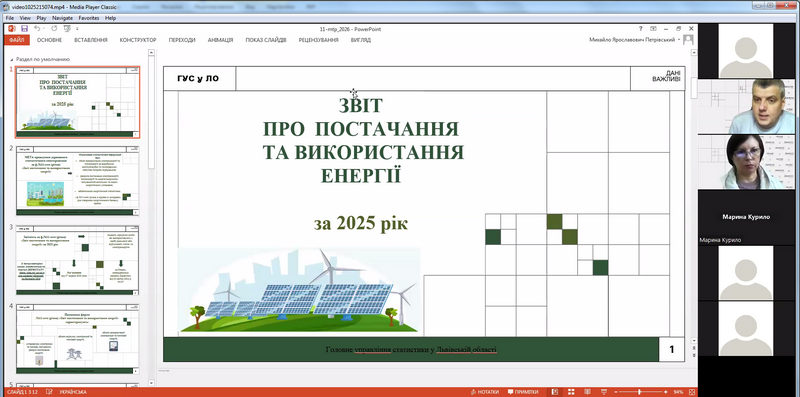Image resolution: width=800 pixels, height=397 pixels.
Task: Click the 'ЗВІТ' title text on the slide
Action: 361,106
